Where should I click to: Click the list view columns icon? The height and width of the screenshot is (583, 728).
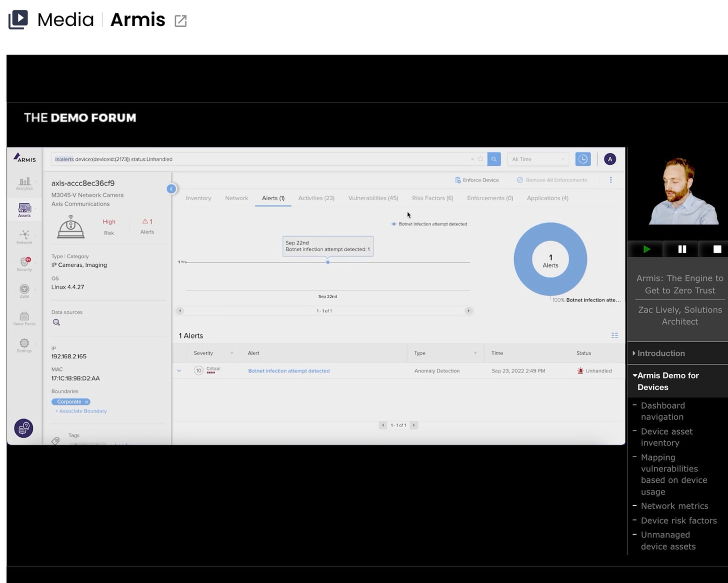point(614,335)
